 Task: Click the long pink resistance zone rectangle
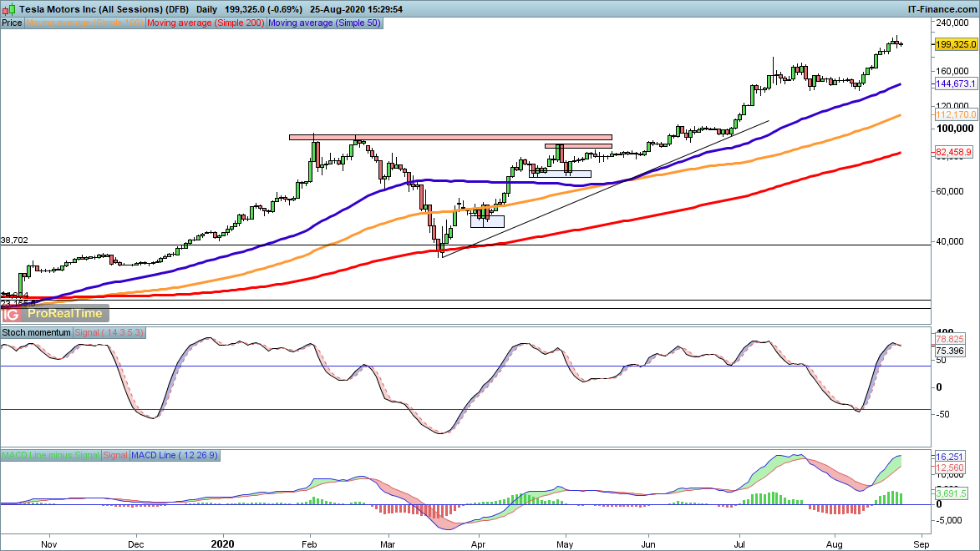[450, 137]
